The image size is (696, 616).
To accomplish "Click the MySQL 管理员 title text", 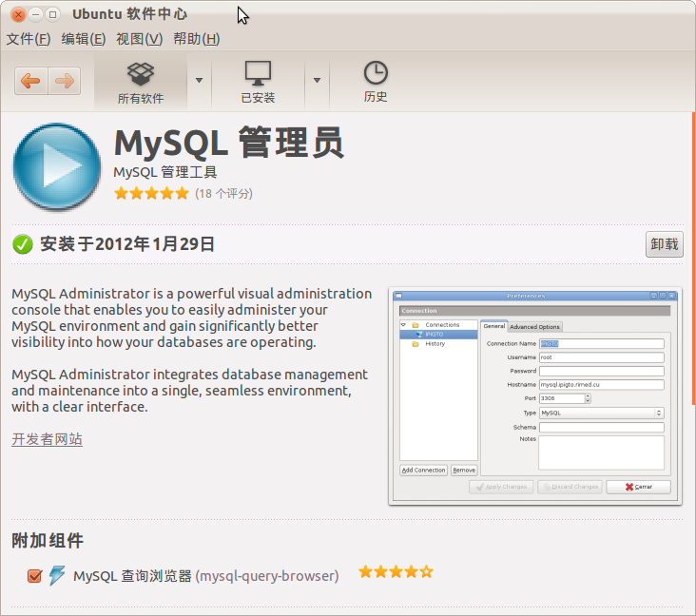I will (x=229, y=143).
